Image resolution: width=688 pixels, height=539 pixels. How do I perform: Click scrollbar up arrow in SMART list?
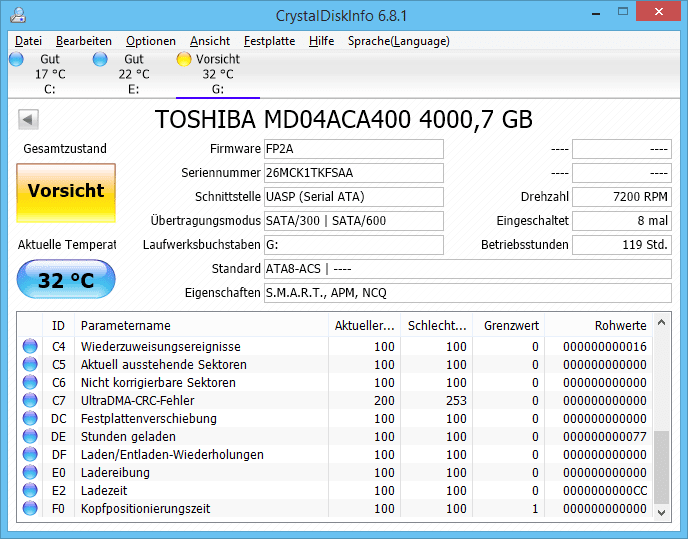pyautogui.click(x=662, y=323)
